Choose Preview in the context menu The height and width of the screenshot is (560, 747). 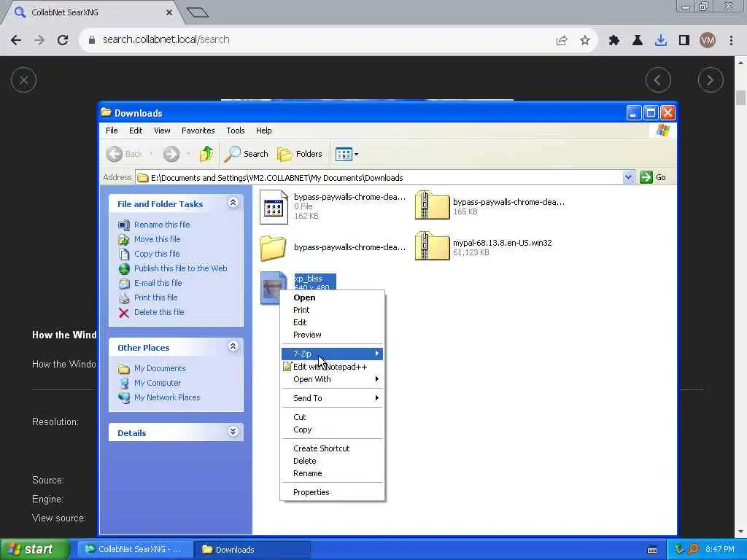[332, 335]
